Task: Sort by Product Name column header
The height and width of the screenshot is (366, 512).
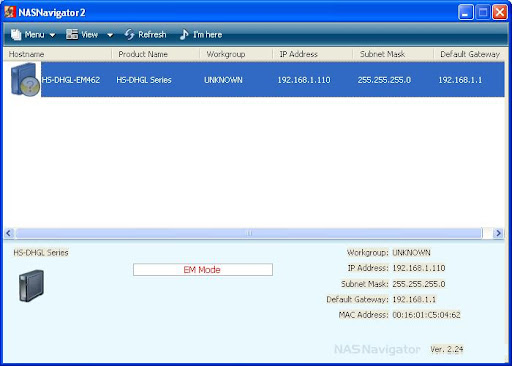Action: [x=155, y=54]
